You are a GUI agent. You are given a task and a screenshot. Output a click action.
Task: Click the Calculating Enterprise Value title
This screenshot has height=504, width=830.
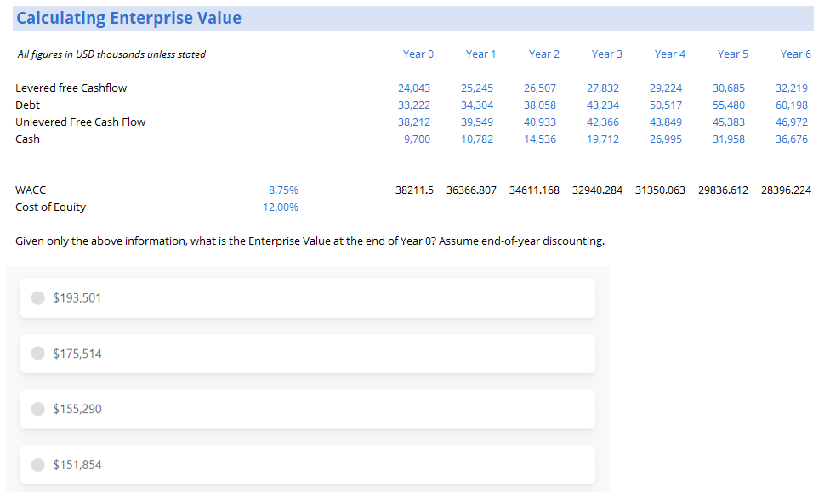129,17
